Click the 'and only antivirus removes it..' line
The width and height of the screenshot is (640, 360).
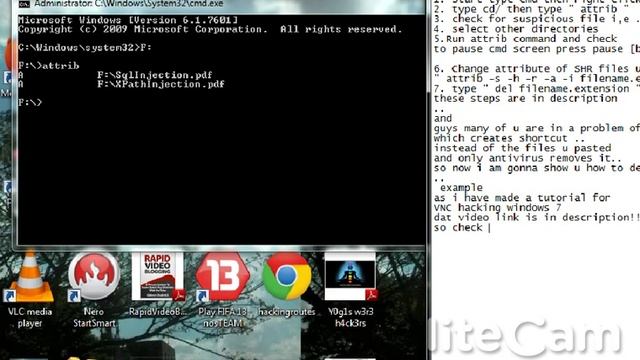(x=528, y=158)
